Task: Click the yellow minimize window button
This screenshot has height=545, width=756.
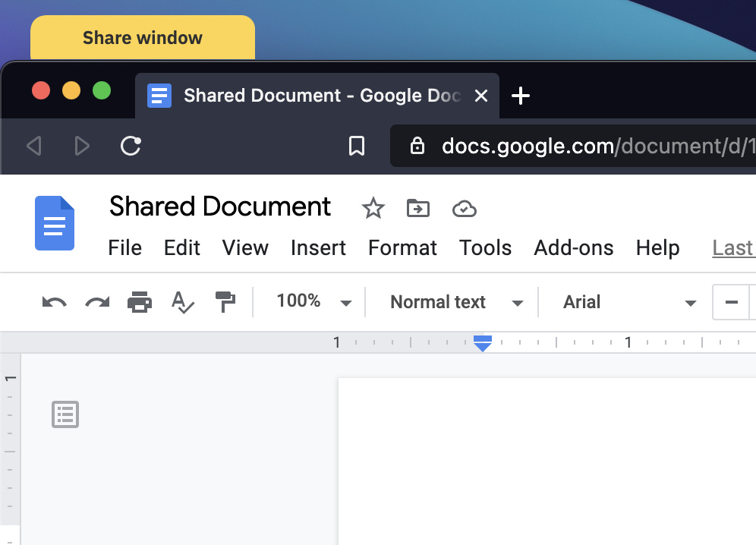Action: tap(71, 90)
